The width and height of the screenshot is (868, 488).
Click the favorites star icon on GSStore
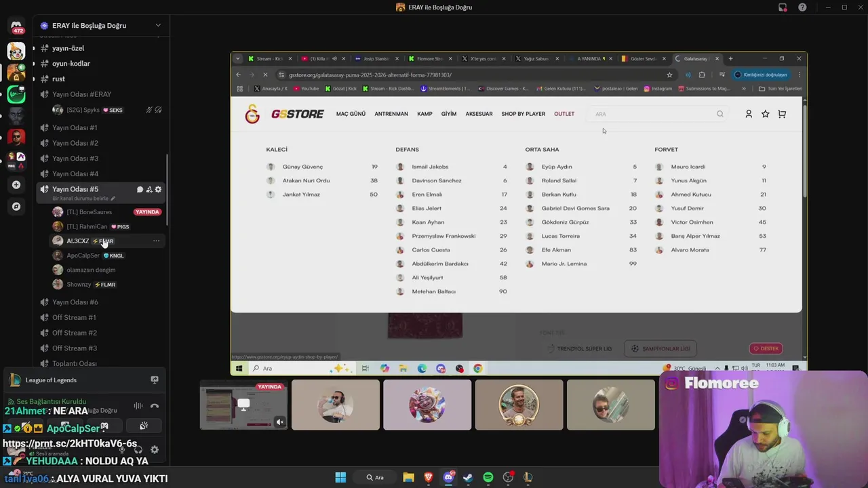pyautogui.click(x=766, y=114)
